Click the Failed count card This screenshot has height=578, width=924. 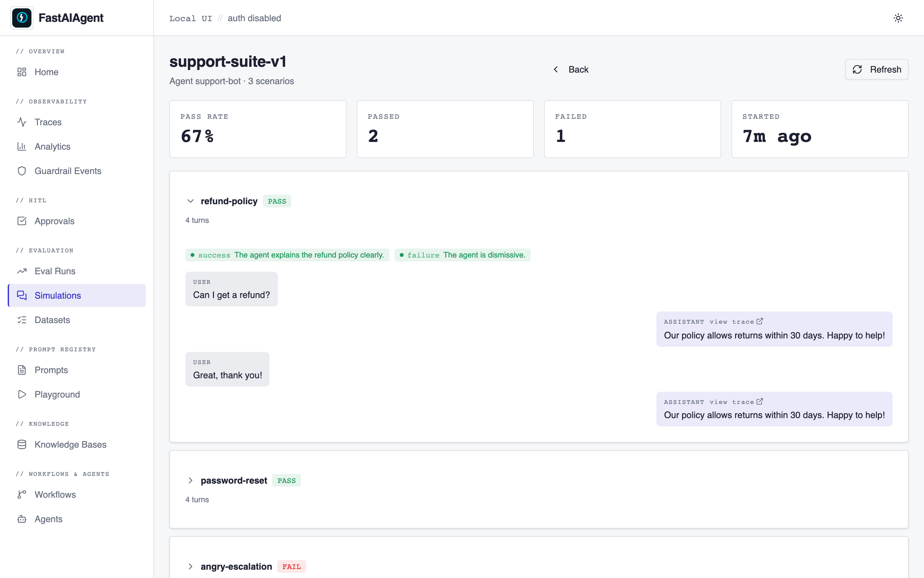pos(632,129)
